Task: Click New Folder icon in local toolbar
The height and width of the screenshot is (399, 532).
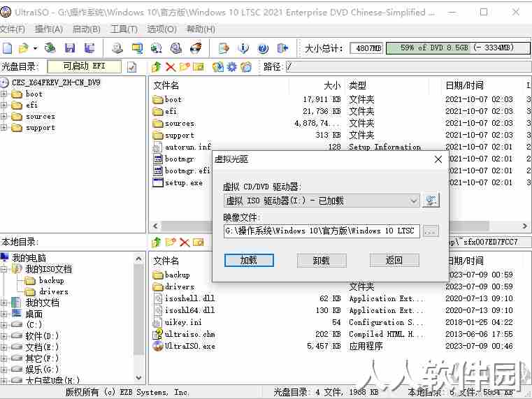Action: click(171, 242)
